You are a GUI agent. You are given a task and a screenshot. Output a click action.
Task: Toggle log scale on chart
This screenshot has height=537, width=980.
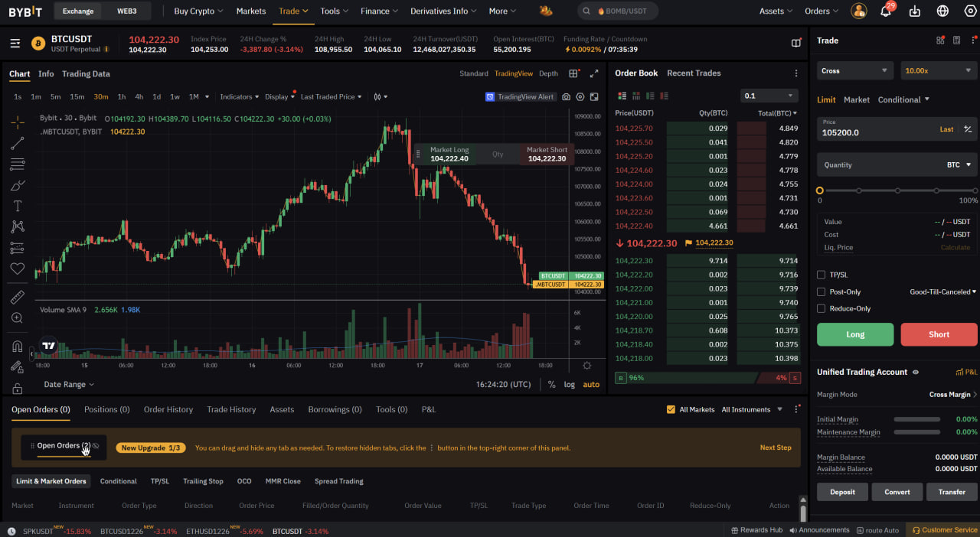[x=569, y=385]
